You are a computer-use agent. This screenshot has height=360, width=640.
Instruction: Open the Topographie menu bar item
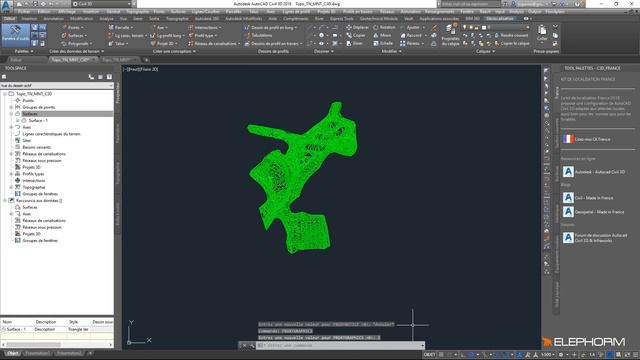tap(138, 12)
